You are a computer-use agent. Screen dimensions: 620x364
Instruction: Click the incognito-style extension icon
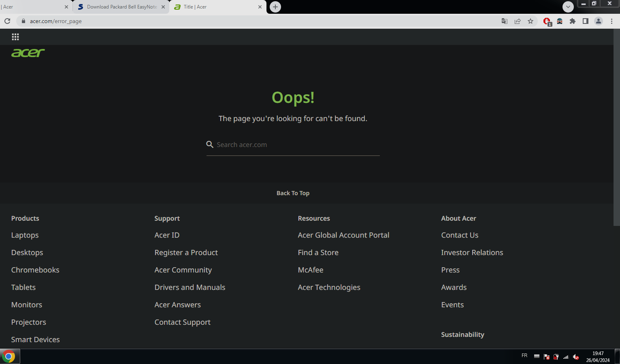pos(560,21)
